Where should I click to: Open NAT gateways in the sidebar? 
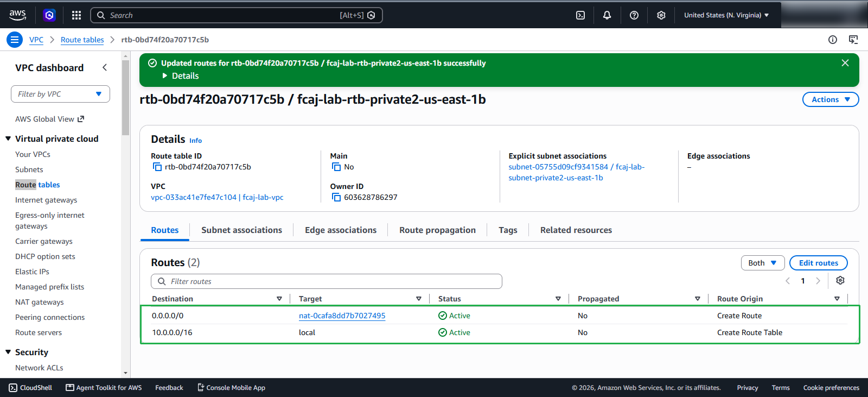pyautogui.click(x=40, y=302)
